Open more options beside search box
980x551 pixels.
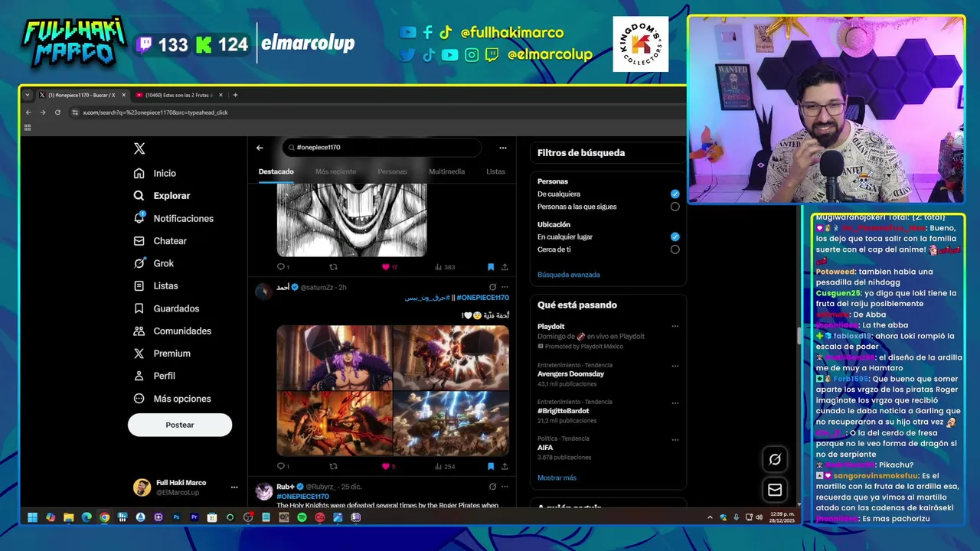(x=502, y=148)
